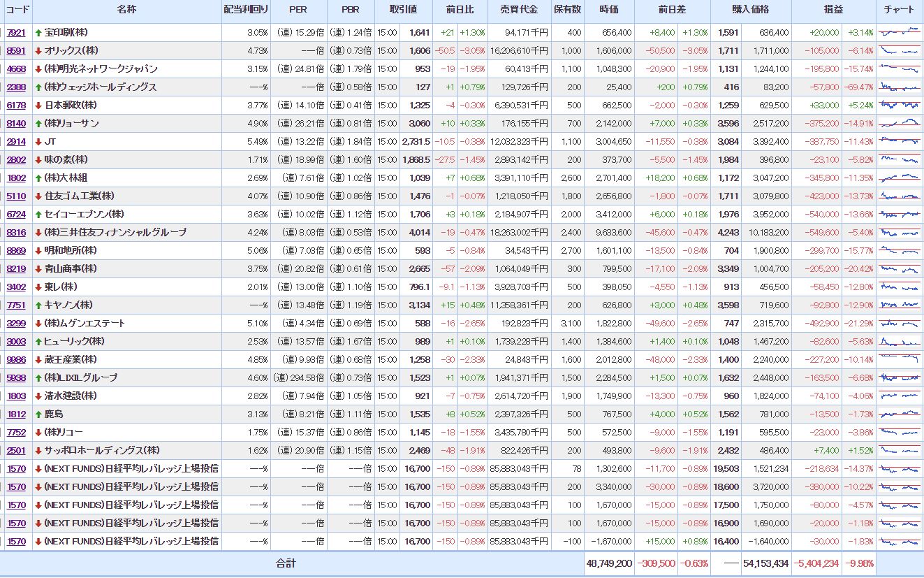Click the green up arrow beside 宝印刷
The width and height of the screenshot is (924, 578).
pos(38,33)
